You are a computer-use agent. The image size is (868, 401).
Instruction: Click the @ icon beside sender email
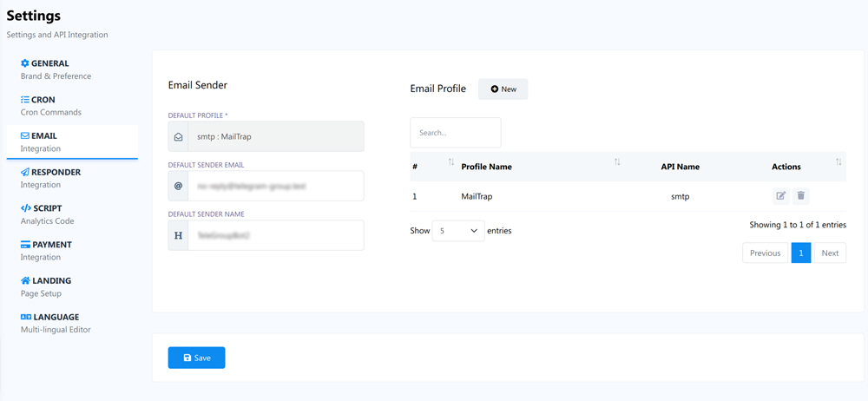pyautogui.click(x=179, y=186)
